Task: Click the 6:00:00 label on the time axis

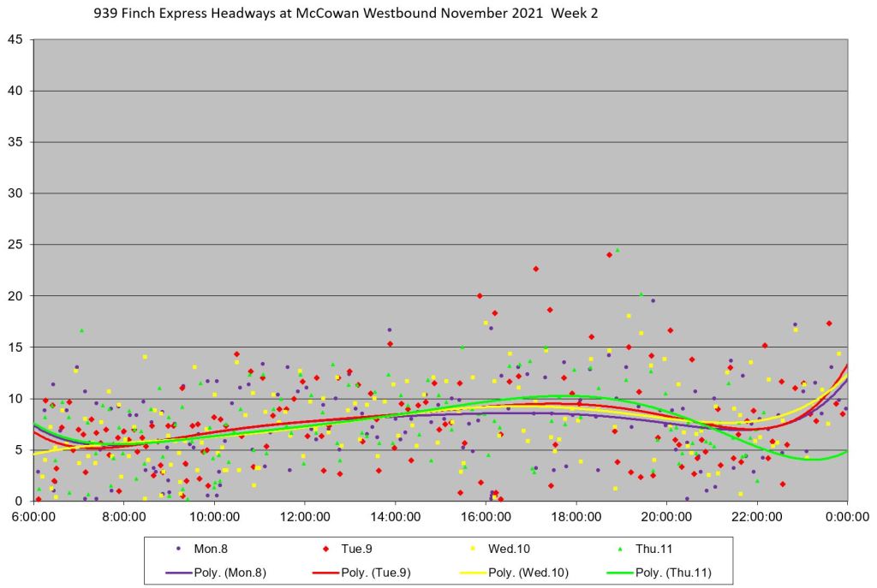Action: click(34, 517)
